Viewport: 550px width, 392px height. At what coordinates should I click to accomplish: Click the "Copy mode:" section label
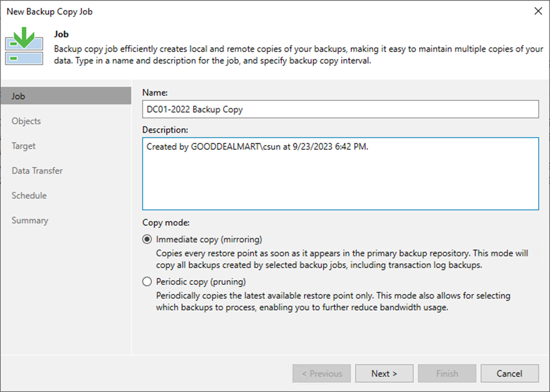tap(166, 223)
